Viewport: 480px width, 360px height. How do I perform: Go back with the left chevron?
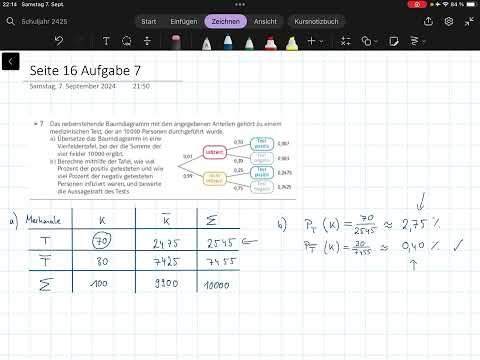click(11, 61)
